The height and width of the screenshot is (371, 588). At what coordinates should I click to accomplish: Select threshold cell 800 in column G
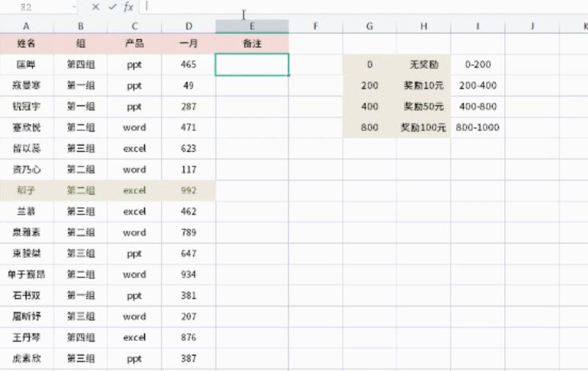click(x=370, y=127)
